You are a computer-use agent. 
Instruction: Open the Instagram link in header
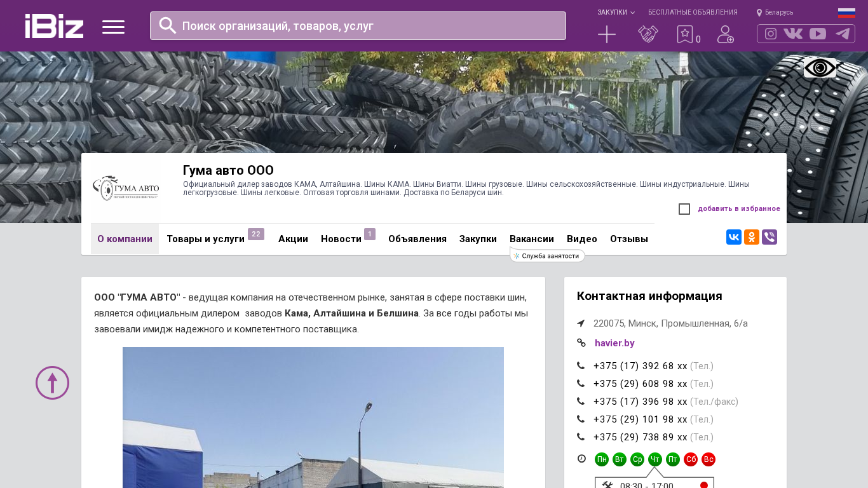pyautogui.click(x=771, y=34)
